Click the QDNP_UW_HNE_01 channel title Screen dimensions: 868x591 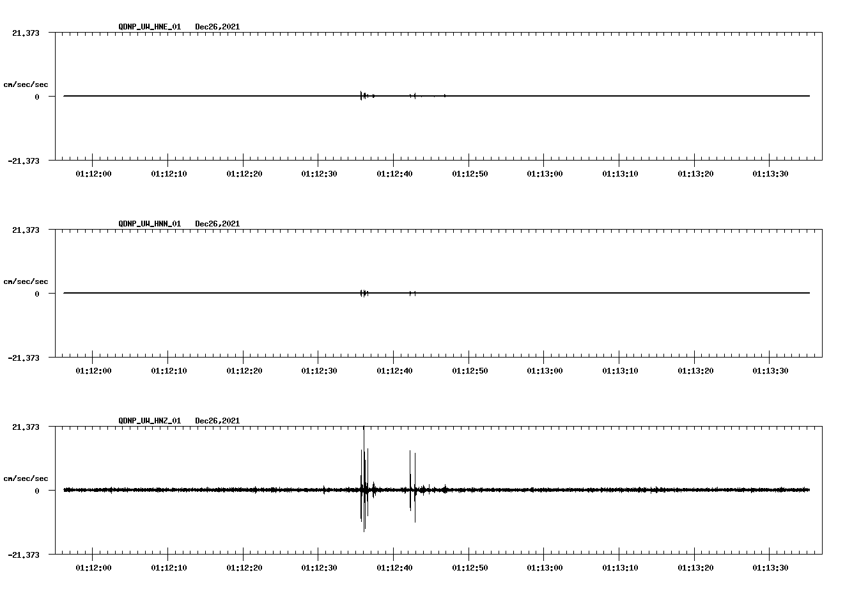tap(150, 27)
